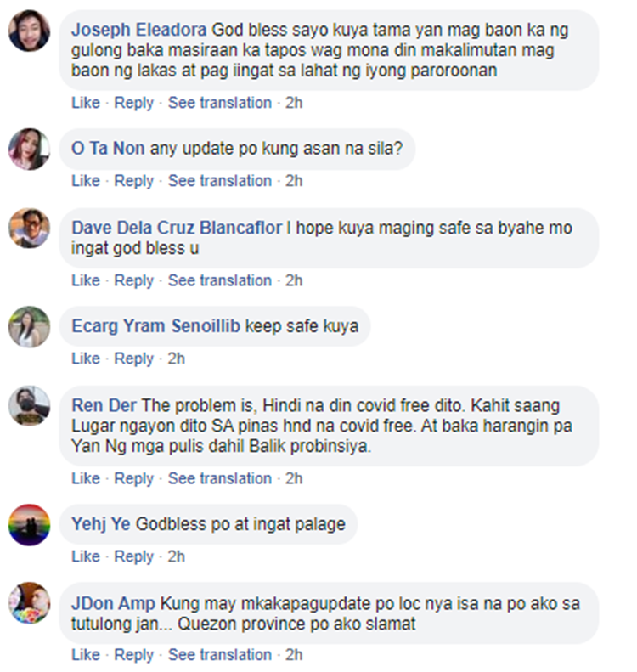The height and width of the screenshot is (672, 637).
Task: Open JDon Amp's profile picture
Action: coord(29,603)
